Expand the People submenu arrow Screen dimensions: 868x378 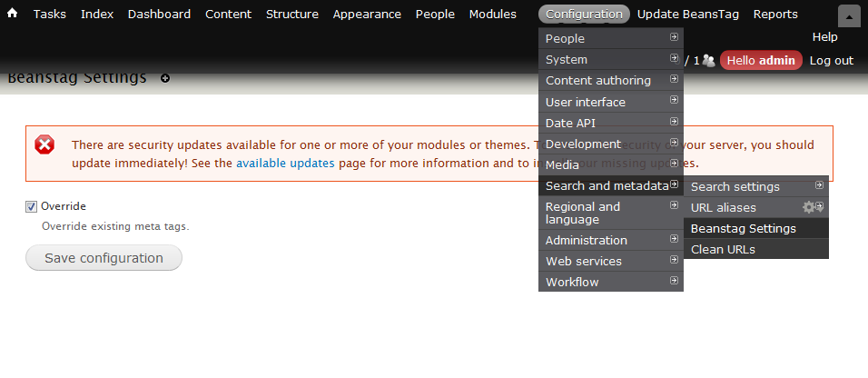point(674,38)
